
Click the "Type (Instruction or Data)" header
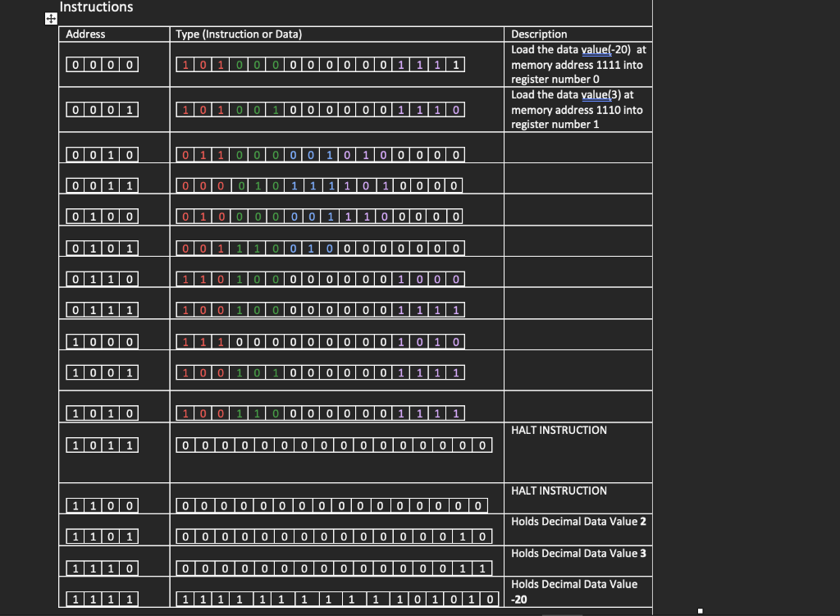point(238,34)
